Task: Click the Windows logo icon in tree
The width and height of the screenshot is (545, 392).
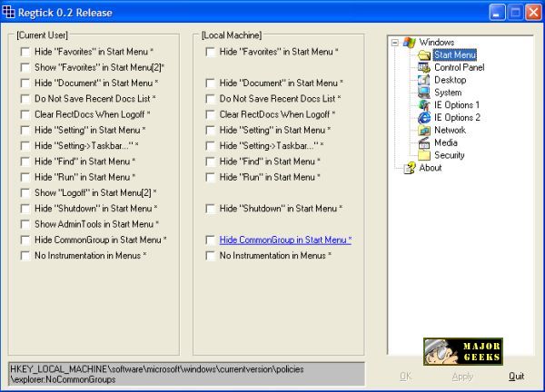Action: [x=409, y=43]
